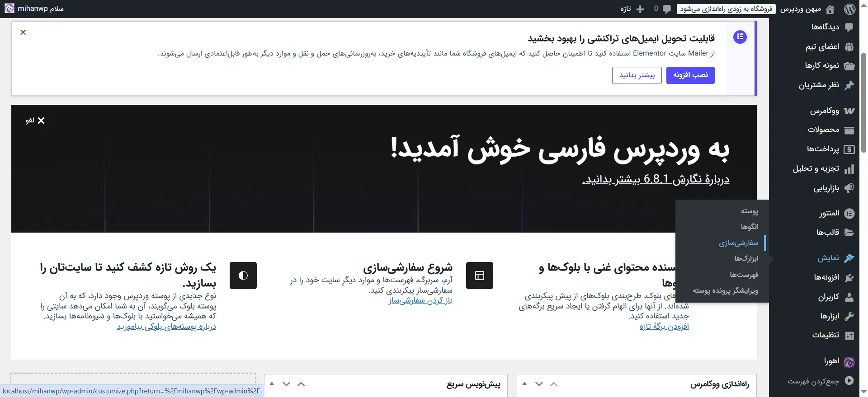Click the WooCommerce logo icon in sidebar
The height and width of the screenshot is (397, 868).
pyautogui.click(x=849, y=111)
